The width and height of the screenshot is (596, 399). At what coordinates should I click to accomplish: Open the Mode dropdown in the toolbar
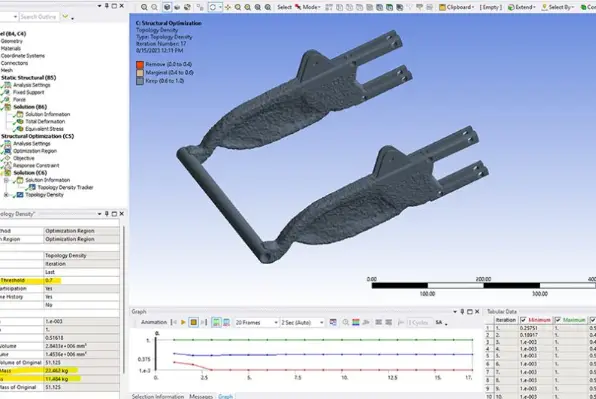(x=319, y=7)
